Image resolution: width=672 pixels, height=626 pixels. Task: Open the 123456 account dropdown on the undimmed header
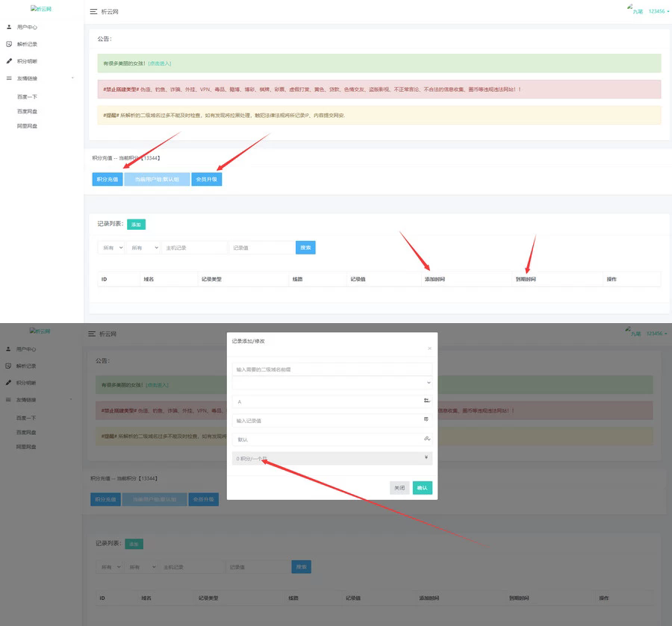click(658, 12)
